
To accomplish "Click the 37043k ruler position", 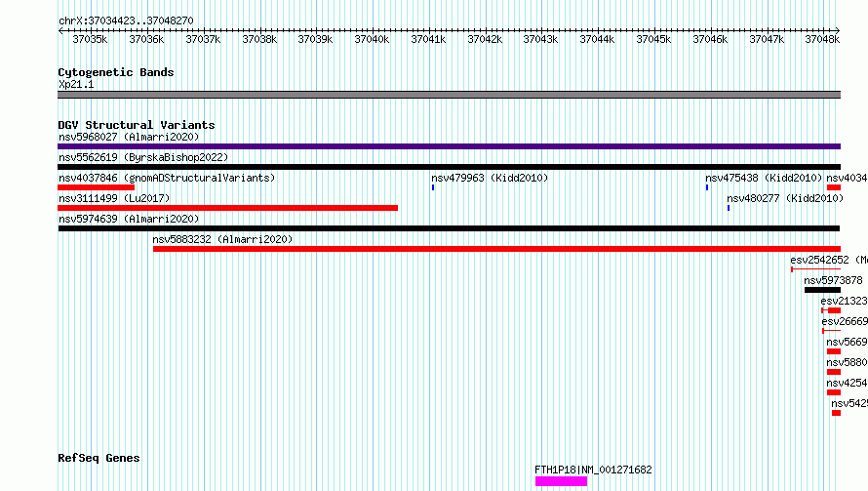I will pyautogui.click(x=541, y=39).
